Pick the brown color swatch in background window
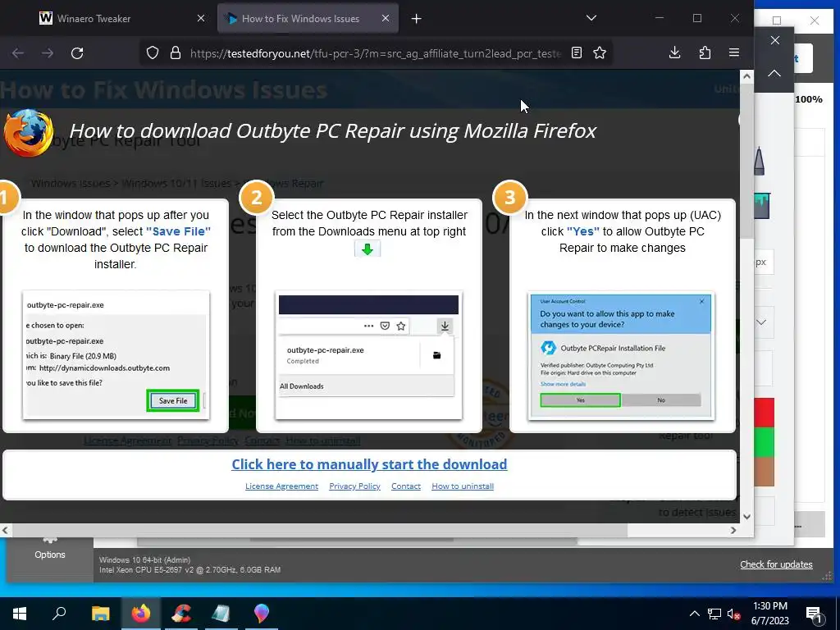Screen dimensions: 840x630 coord(764,472)
